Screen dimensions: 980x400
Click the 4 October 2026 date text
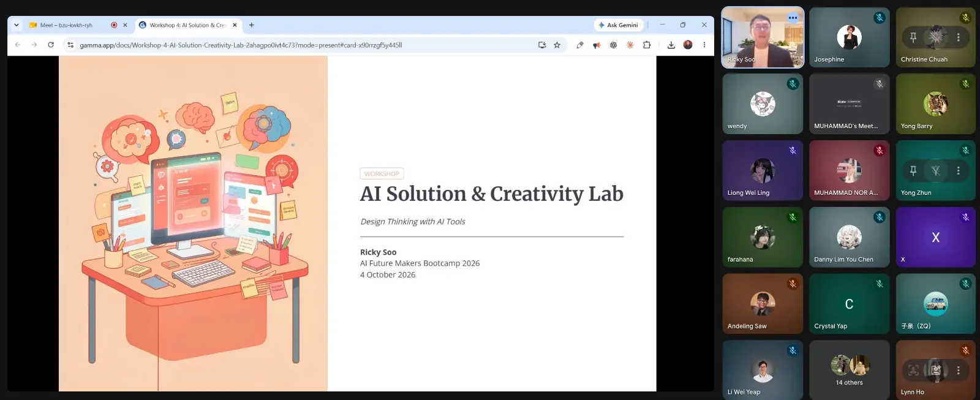(388, 275)
